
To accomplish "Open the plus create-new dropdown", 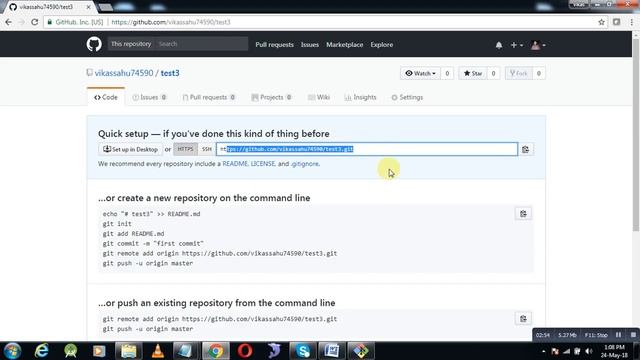I will 516,45.
